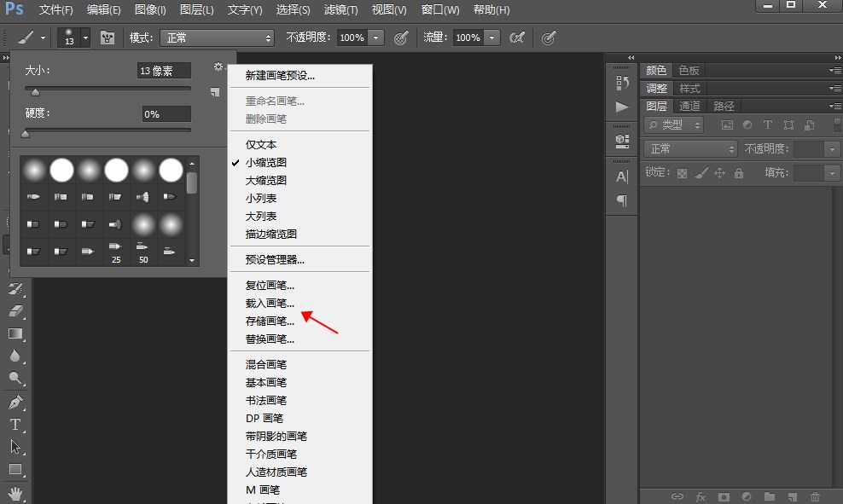Viewport: 843px width, 504px height.
Task: Select the Type (T) tool in left toolbar
Action: coord(15,425)
